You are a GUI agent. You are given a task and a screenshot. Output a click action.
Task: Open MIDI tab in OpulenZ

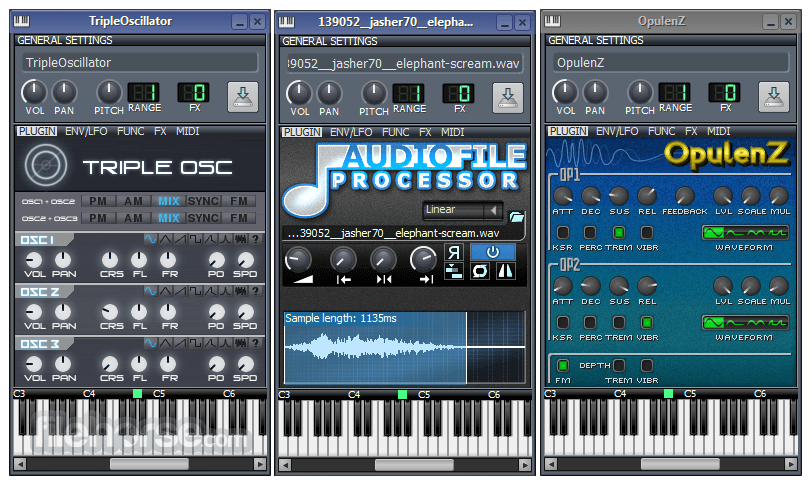point(718,131)
